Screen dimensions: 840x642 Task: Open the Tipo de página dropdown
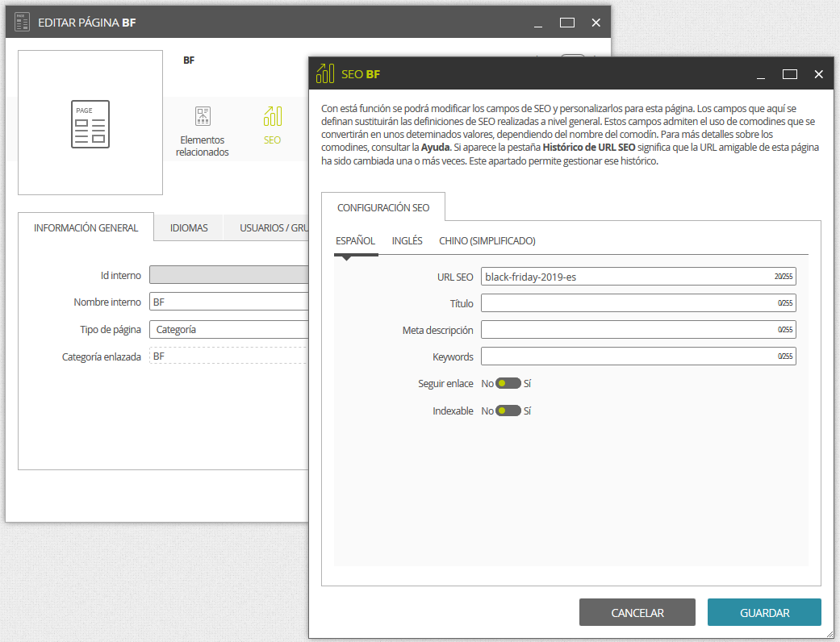click(228, 329)
